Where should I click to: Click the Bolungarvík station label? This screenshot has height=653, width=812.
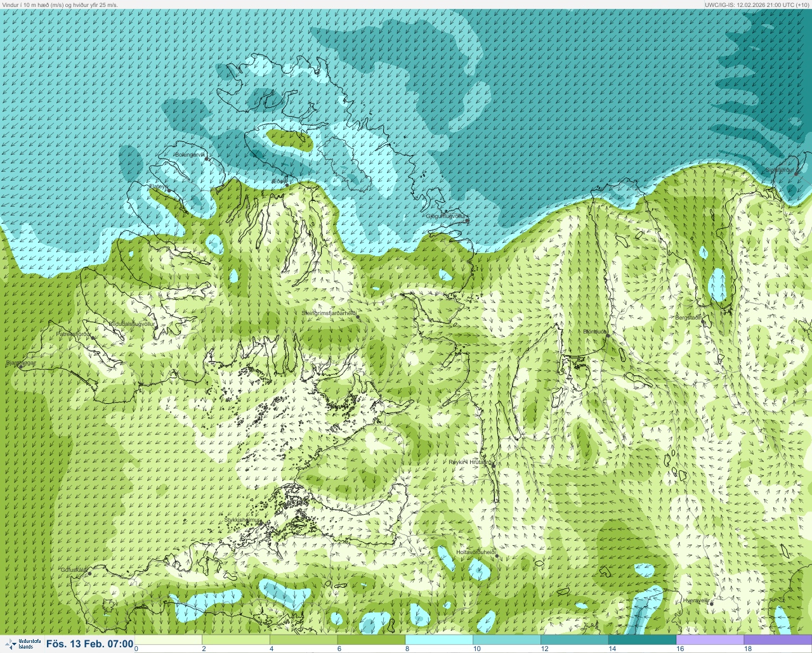click(190, 155)
